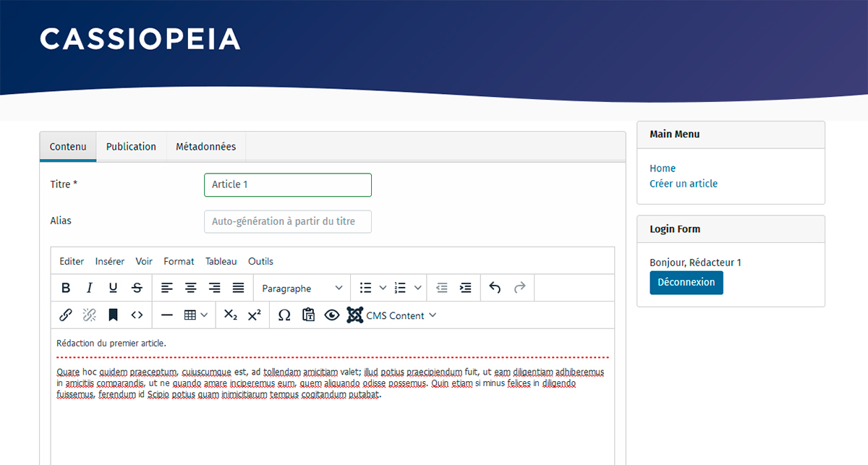
Task: Open CMS Content dropdown
Action: [392, 315]
